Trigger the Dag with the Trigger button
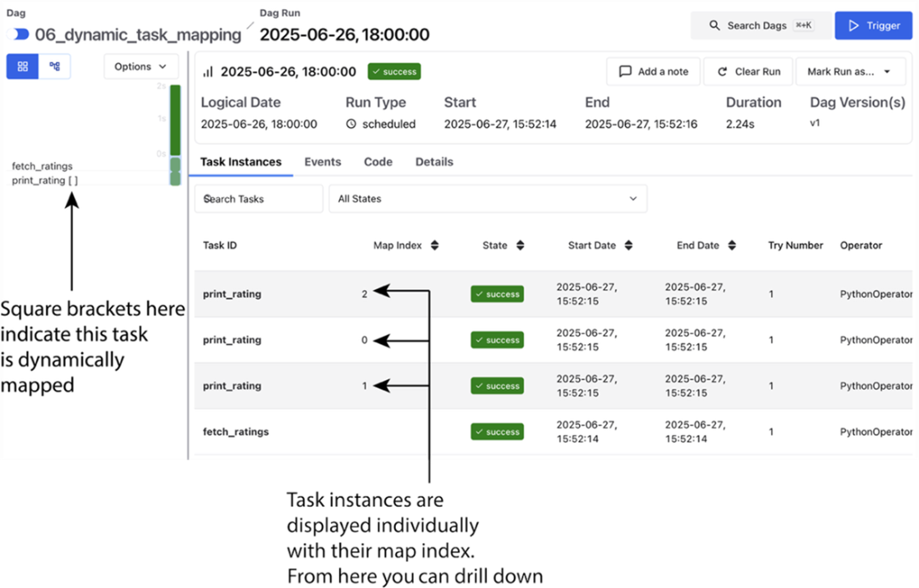919x588 pixels. [873, 25]
